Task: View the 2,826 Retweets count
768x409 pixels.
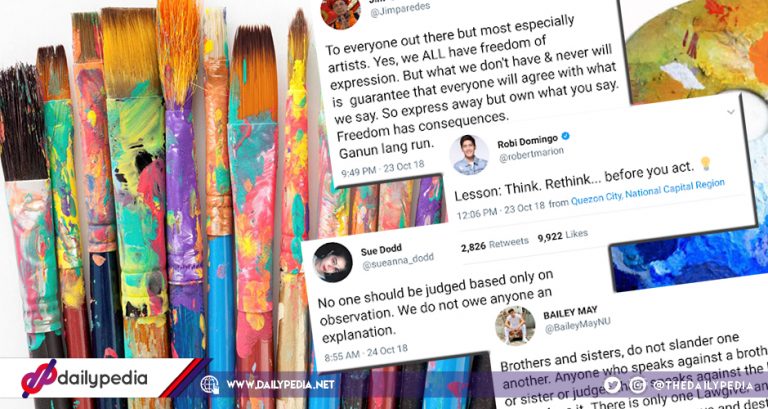Action: [x=495, y=244]
